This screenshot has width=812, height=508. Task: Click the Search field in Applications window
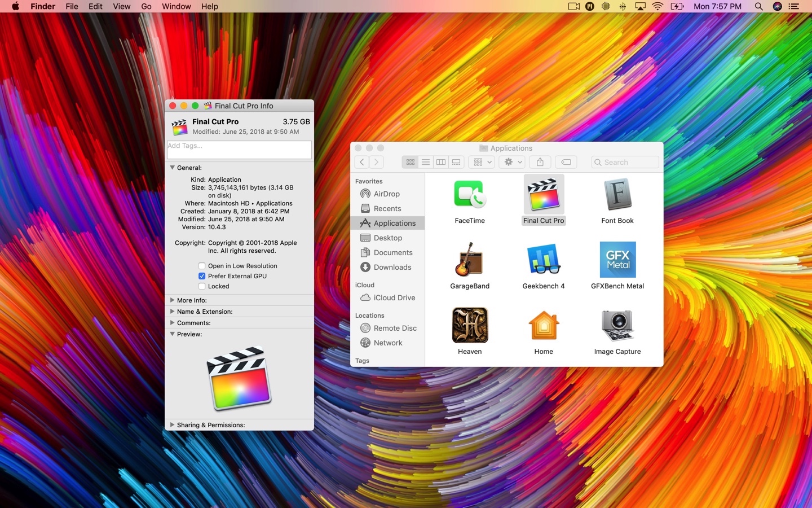(x=624, y=162)
